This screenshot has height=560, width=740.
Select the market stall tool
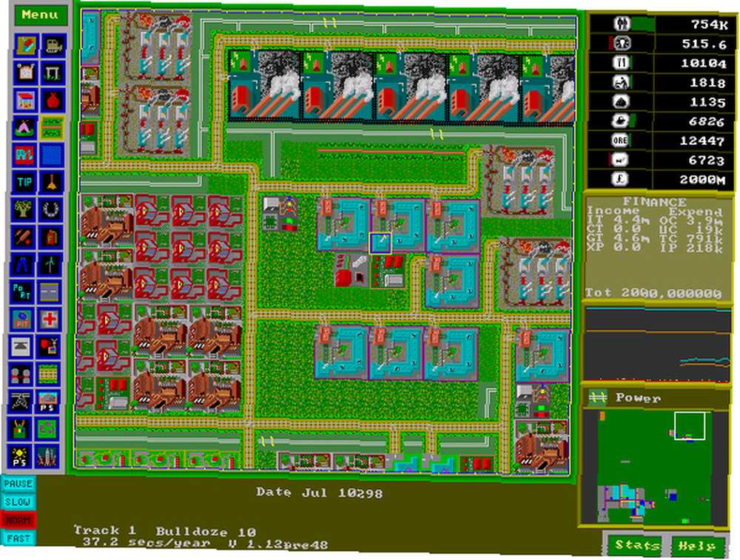pyautogui.click(x=25, y=100)
